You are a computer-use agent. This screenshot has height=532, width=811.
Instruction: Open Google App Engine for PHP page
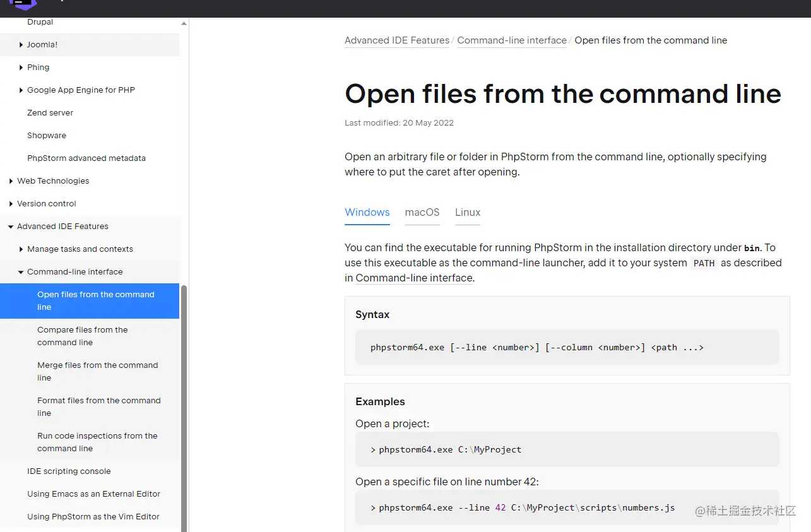81,90
